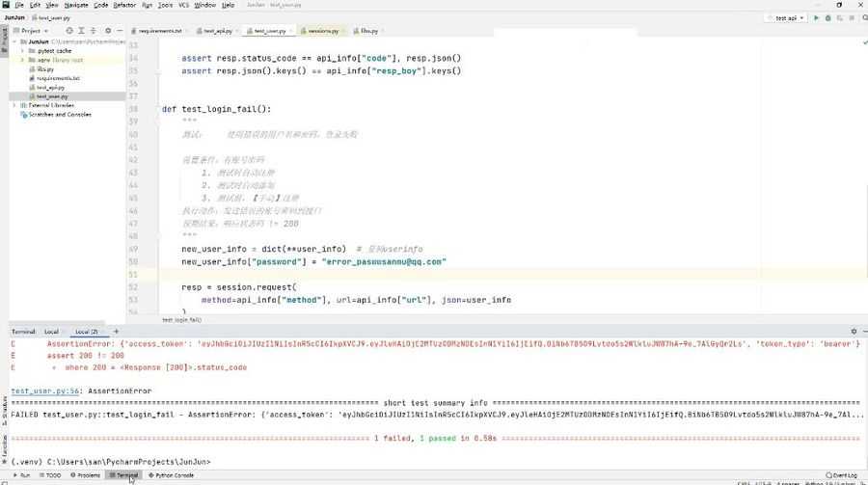868x485 pixels.
Task: Open the Tools menu
Action: click(166, 5)
